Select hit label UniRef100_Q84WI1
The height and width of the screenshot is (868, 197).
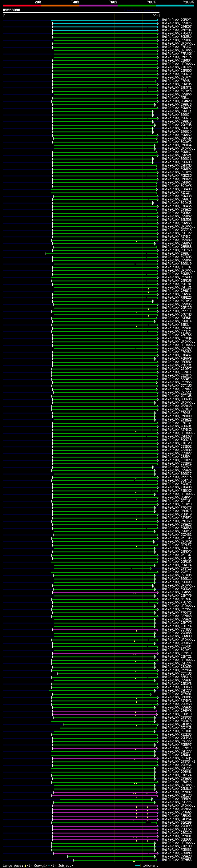tap(177, 291)
